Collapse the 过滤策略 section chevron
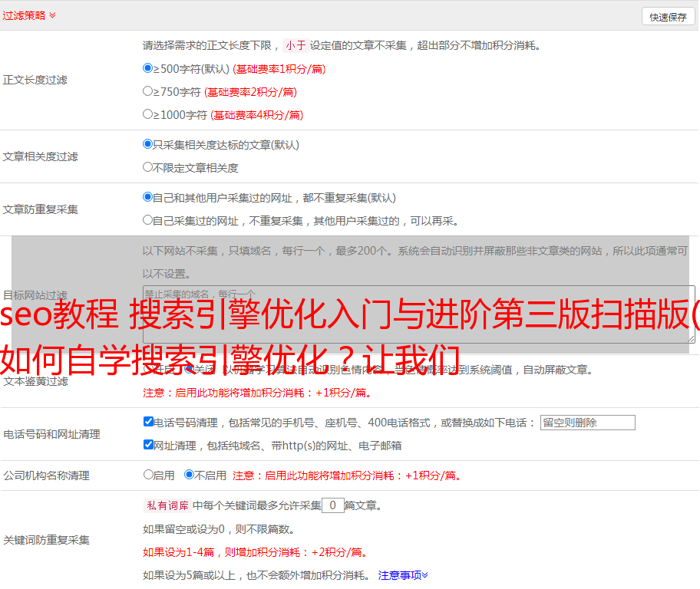 click(52, 15)
